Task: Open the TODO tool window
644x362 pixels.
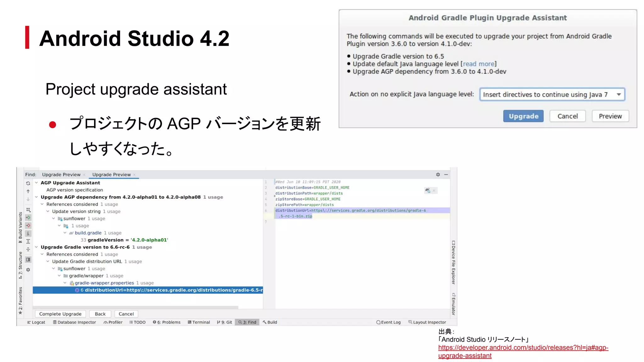Action: tap(137, 322)
